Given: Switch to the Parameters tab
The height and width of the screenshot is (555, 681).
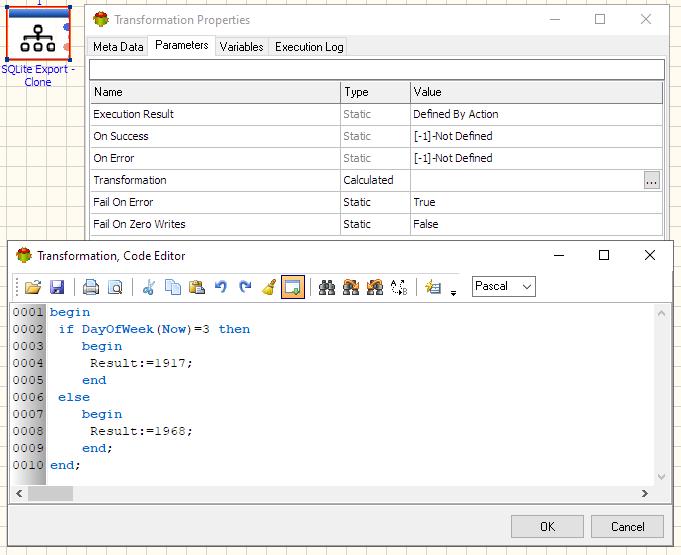Looking at the screenshot, I should click(182, 45).
